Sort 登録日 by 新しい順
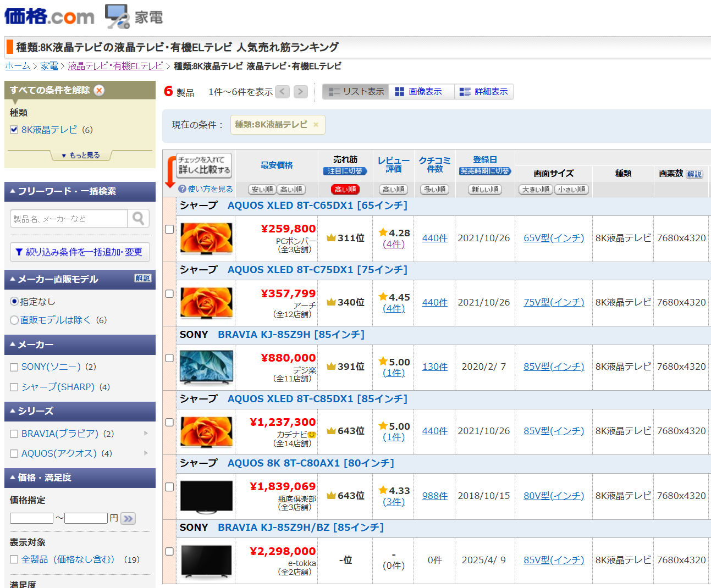711x588 pixels. coord(485,190)
